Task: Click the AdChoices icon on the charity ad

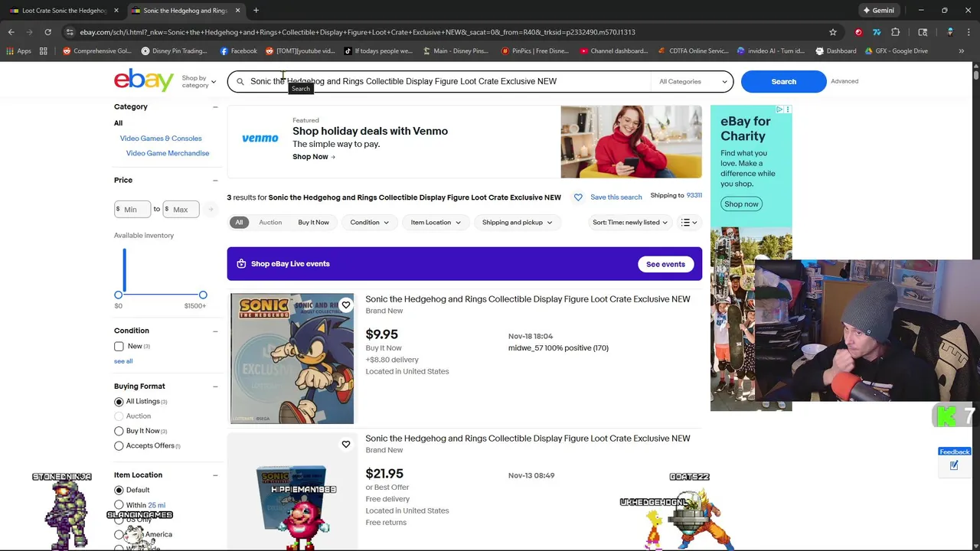Action: tap(779, 109)
